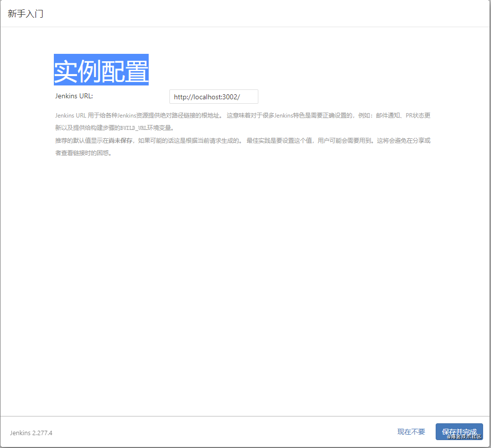Click the bold 尚未保存 text

coord(121,141)
